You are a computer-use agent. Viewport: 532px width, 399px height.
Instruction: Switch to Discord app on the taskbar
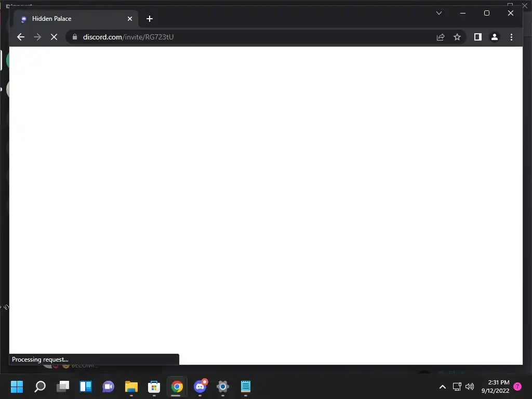[x=200, y=387]
